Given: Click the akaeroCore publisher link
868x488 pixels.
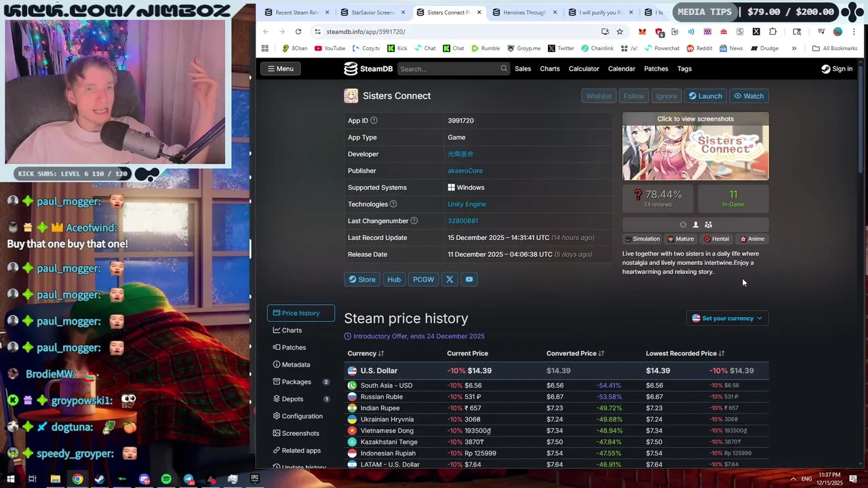Looking at the screenshot, I should point(465,171).
